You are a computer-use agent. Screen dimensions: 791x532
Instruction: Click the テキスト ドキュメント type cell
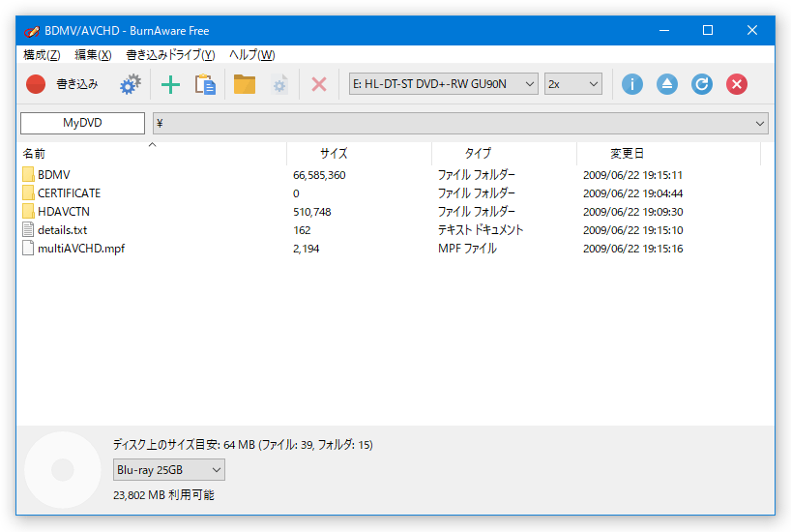[x=481, y=229]
